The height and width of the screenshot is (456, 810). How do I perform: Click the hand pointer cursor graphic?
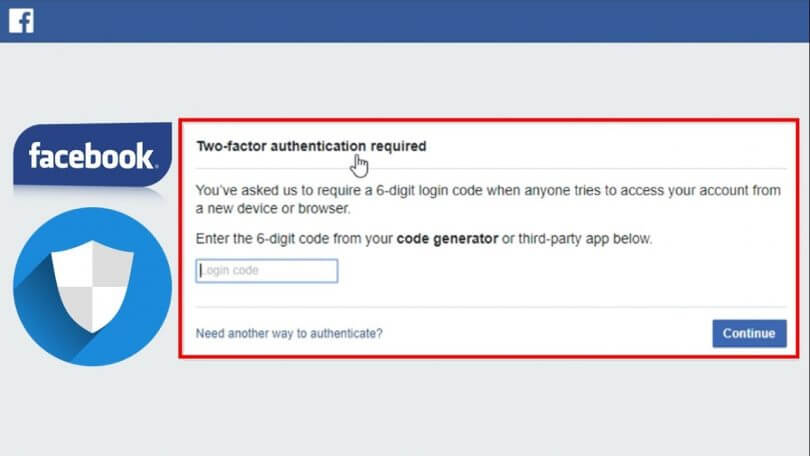coord(360,164)
